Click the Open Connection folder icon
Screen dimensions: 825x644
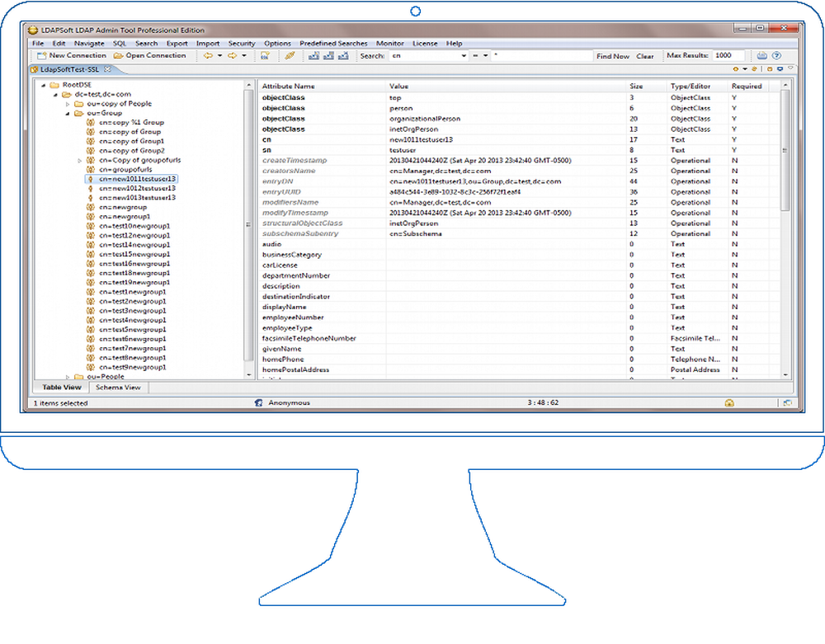[x=118, y=56]
